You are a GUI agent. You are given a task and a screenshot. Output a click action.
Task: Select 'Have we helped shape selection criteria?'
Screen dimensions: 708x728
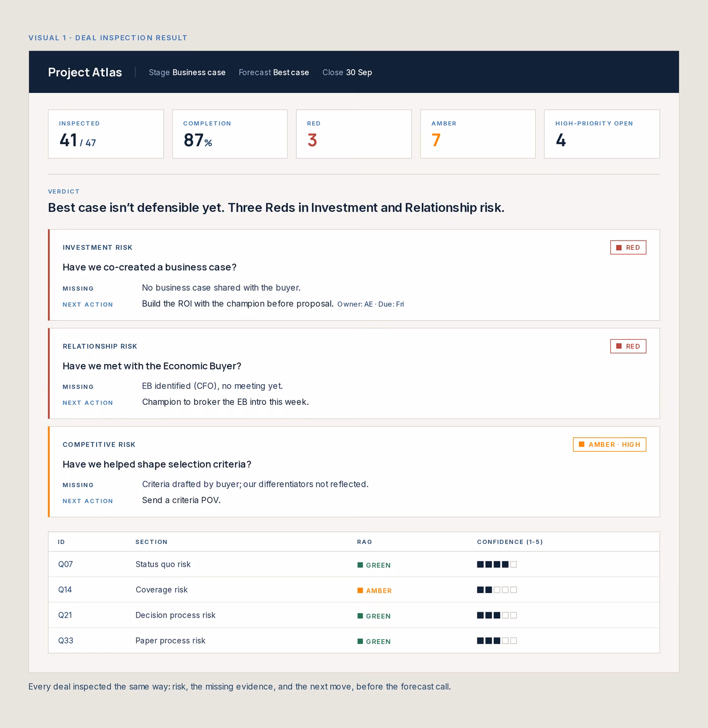(157, 464)
